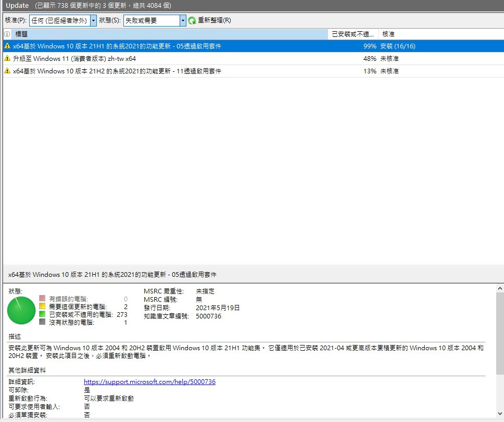This screenshot has width=504, height=422.
Task: Sort by the 已安裝或不適... column header
Action: pyautogui.click(x=352, y=34)
